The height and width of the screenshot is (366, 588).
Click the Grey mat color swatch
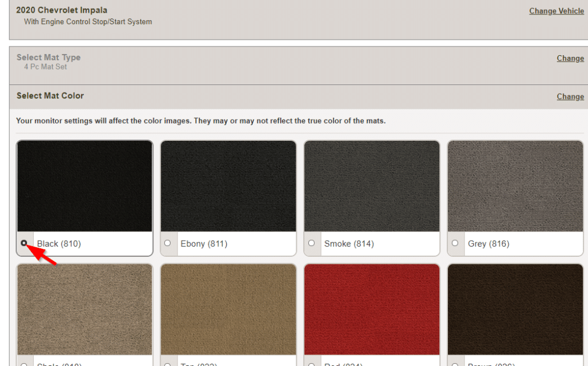click(516, 186)
